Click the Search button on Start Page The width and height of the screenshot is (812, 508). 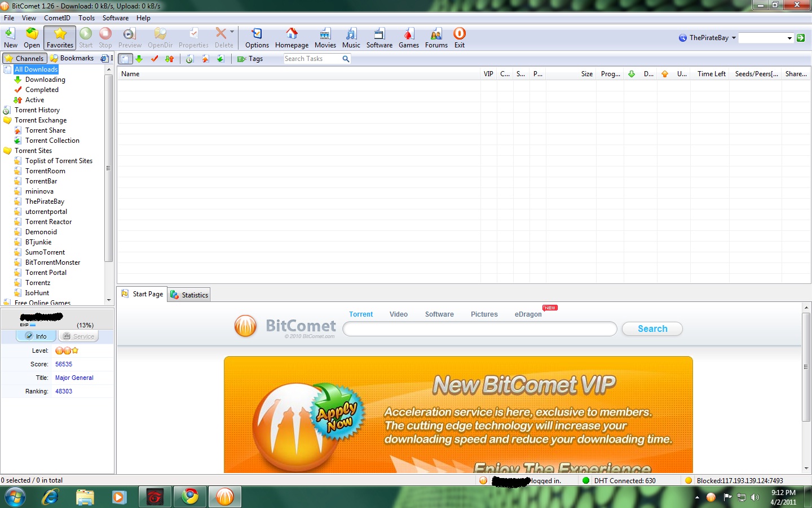652,329
